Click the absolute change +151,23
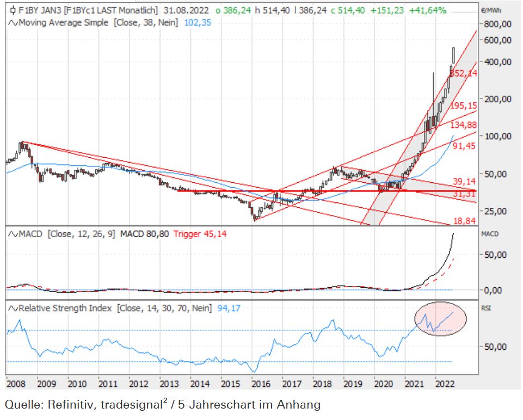 387,11
